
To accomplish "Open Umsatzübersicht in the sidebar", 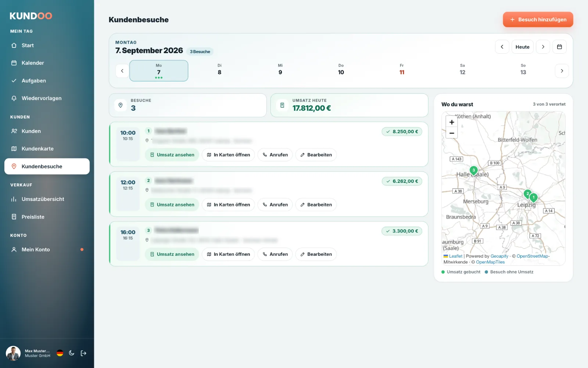I will point(47,199).
